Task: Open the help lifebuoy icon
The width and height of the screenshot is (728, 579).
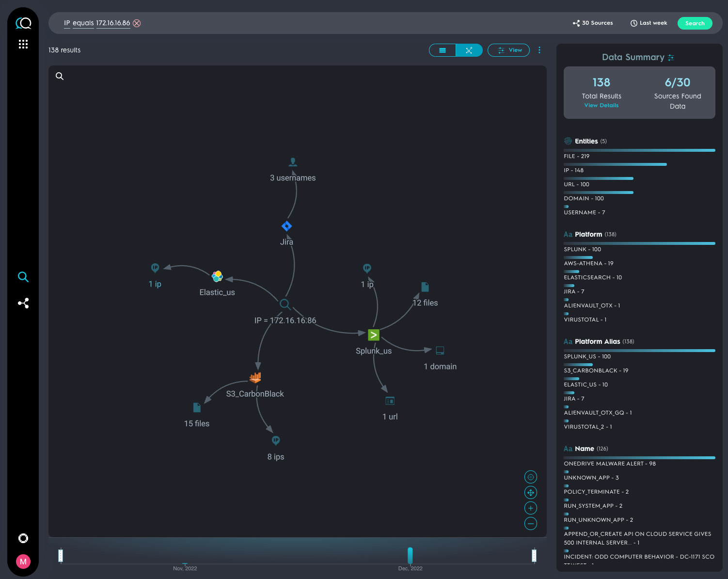Action: 23,538
